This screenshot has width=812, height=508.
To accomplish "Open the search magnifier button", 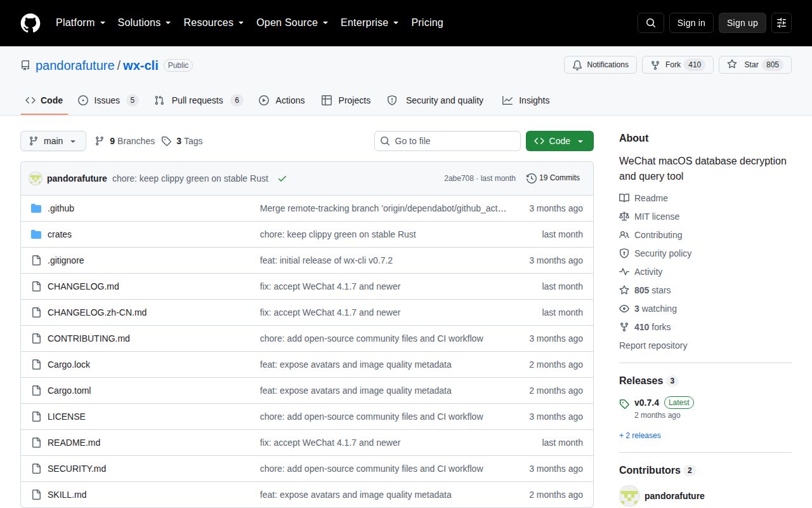I will 651,23.
